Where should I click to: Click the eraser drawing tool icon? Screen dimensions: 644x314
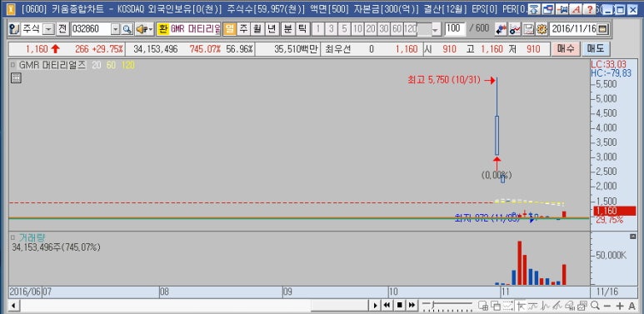coord(570,306)
